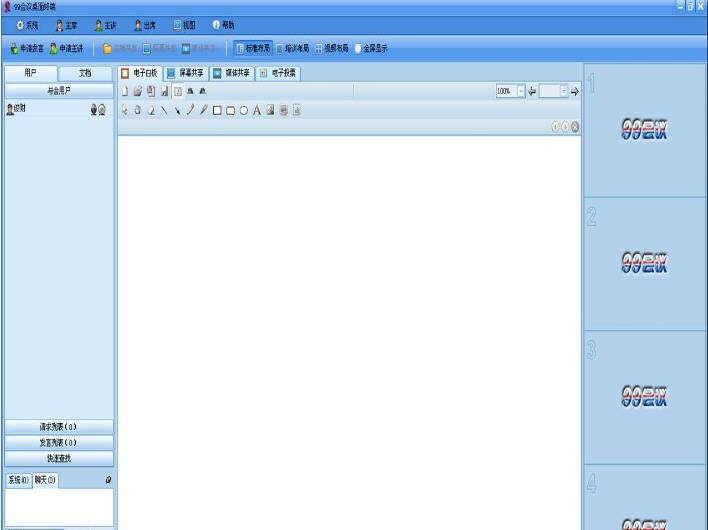This screenshot has width=708, height=530.
Task: Switch to 标准布局 layout
Action: point(253,48)
